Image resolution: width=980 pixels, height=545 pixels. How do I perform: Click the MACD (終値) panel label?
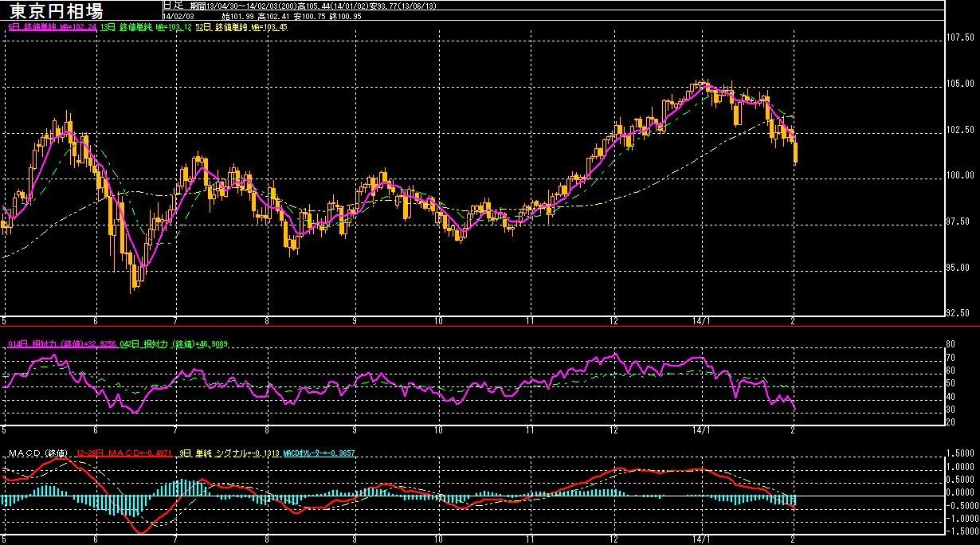pyautogui.click(x=38, y=453)
